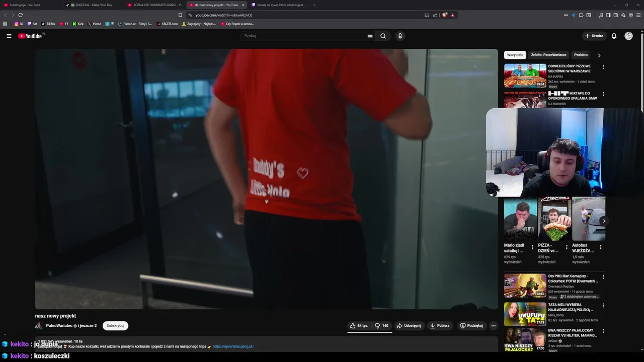Open options for Oto PRO Illari Gameplay video

click(603, 277)
